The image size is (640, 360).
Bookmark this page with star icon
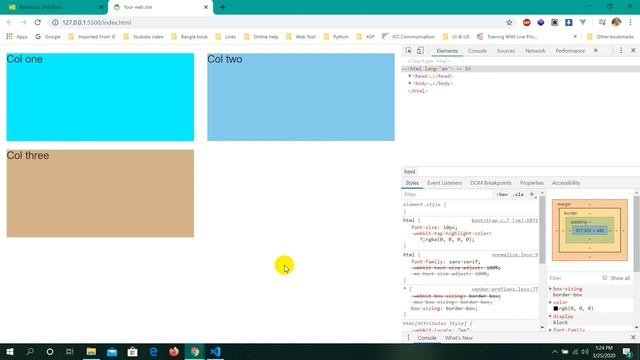coord(509,22)
